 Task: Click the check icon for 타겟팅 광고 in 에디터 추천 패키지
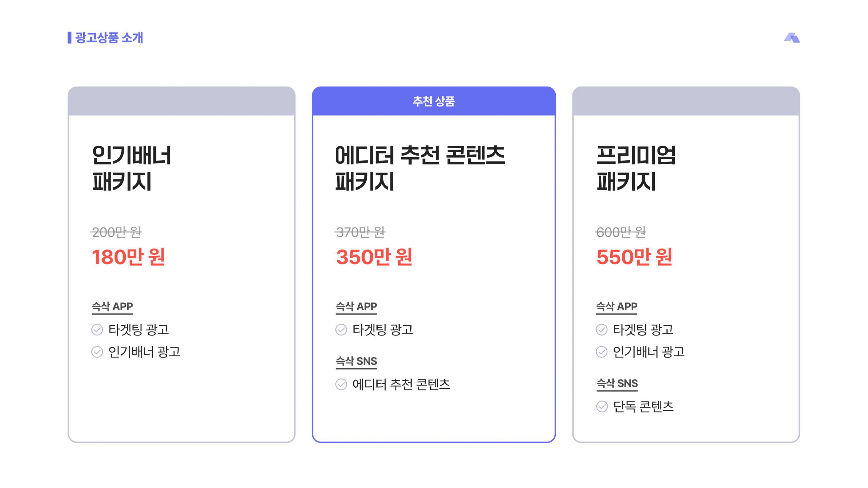point(341,329)
